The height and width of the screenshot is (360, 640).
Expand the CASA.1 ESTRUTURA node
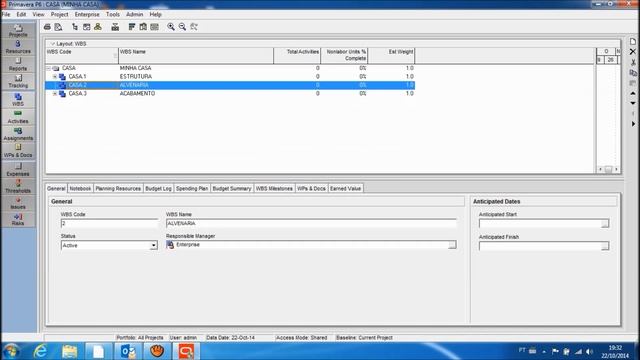coord(55,76)
